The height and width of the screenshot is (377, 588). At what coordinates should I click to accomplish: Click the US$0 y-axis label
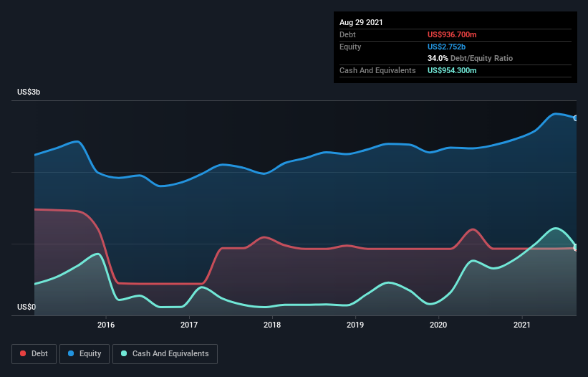pyautogui.click(x=26, y=307)
